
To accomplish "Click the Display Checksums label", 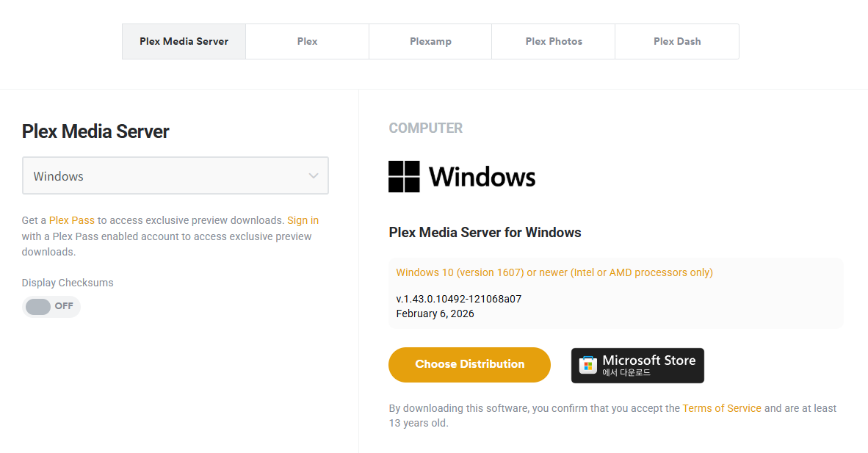I will tap(68, 283).
